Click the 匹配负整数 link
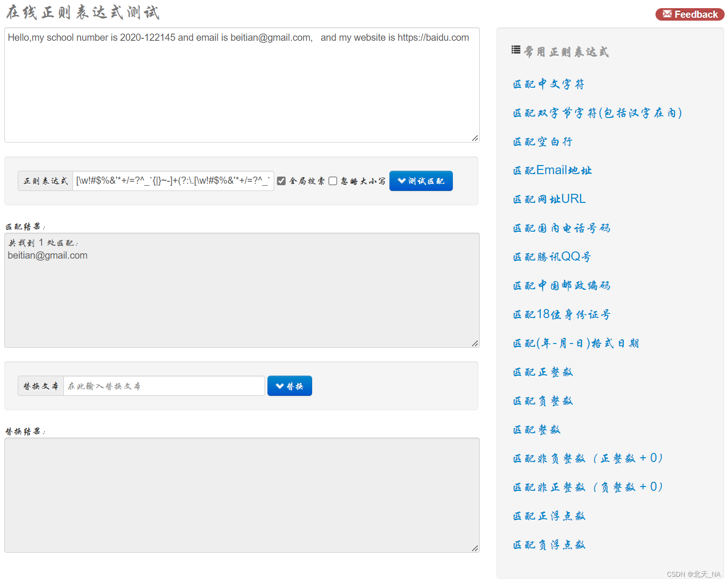This screenshot has width=728, height=582. 543,401
